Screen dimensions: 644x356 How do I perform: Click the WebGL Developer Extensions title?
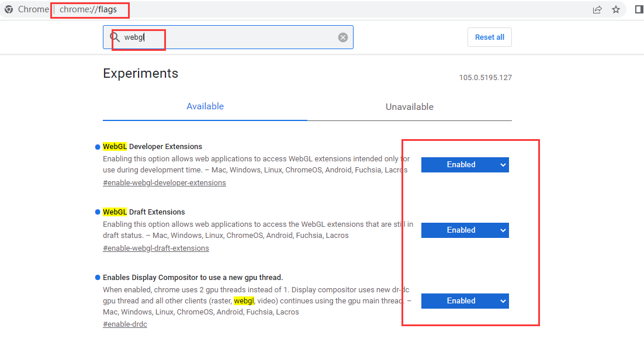pos(153,147)
